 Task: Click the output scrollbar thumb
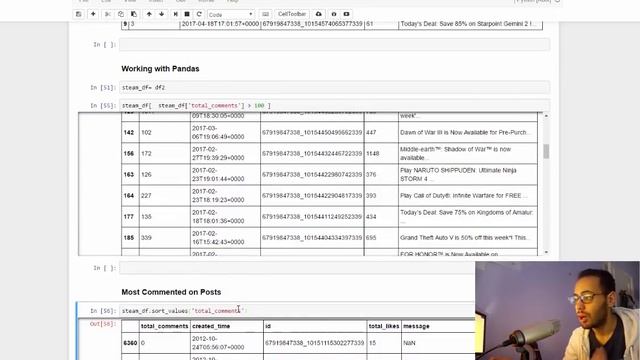click(x=546, y=151)
